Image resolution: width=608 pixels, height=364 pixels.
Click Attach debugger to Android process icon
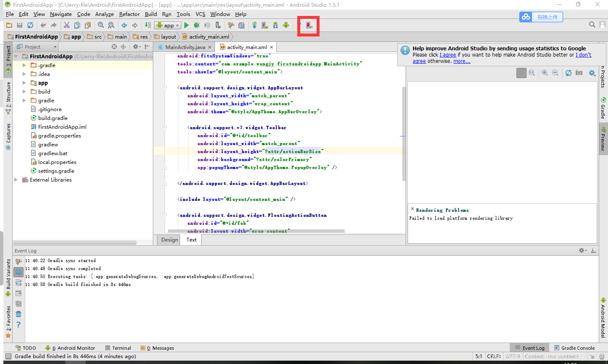tap(218, 25)
